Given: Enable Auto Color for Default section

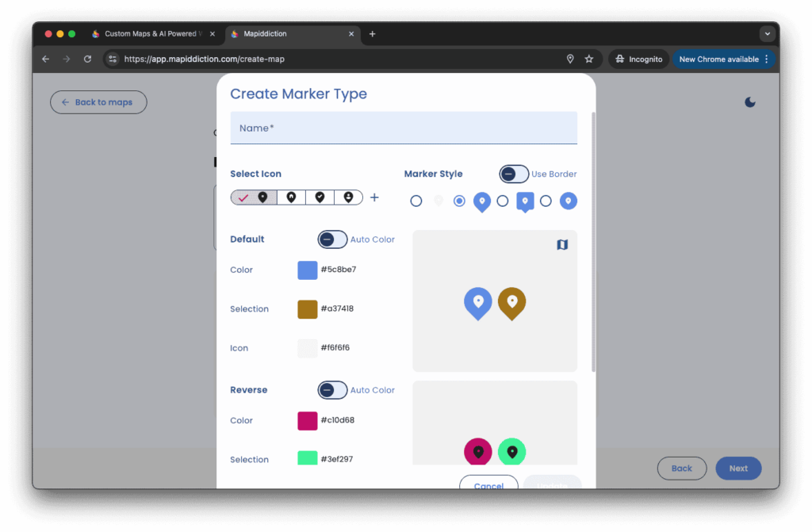Looking at the screenshot, I should [332, 239].
